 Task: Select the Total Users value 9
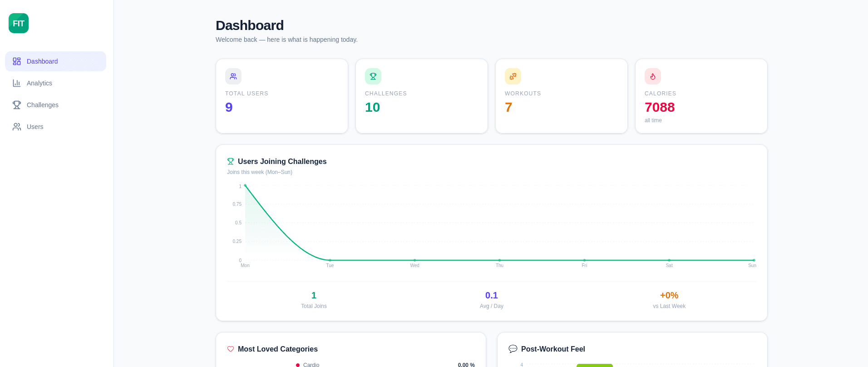click(229, 107)
